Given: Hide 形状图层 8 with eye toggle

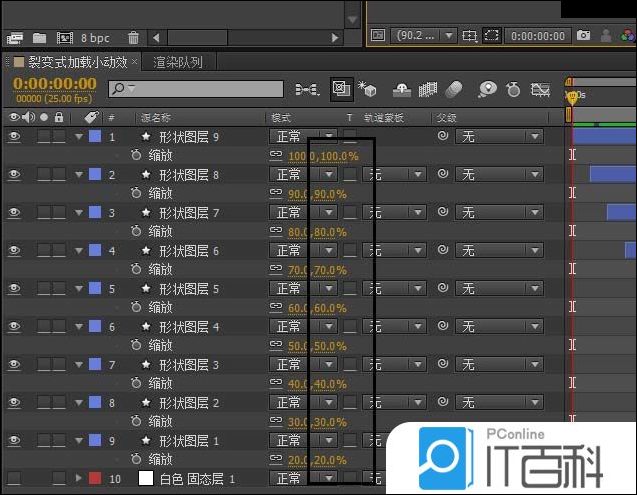Looking at the screenshot, I should (14, 175).
